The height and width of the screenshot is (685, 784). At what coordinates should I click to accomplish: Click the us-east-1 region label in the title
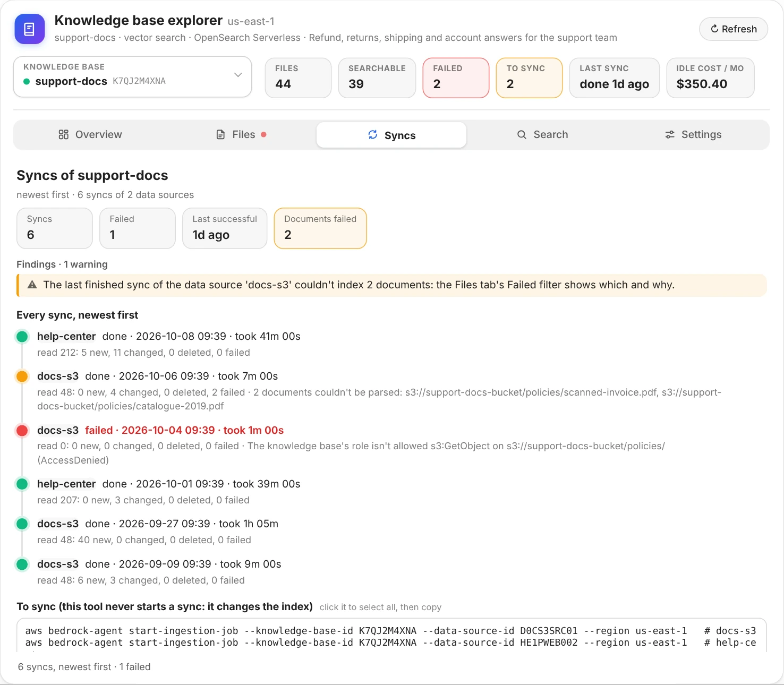[251, 22]
